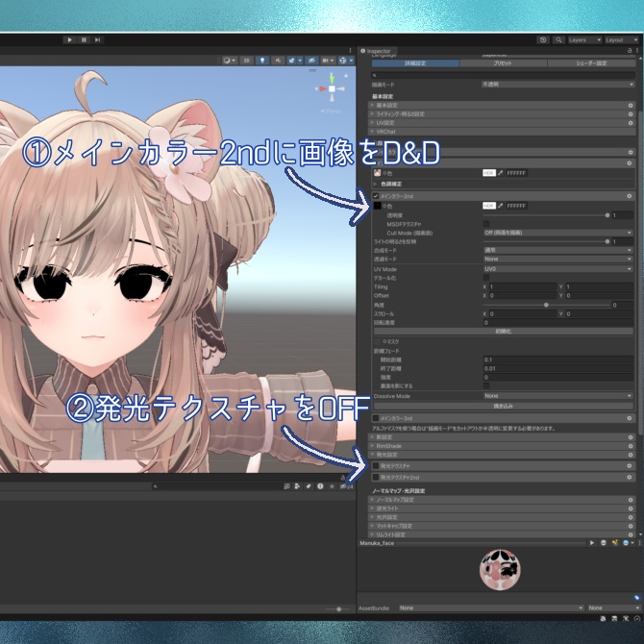Screen dimensions: 644x644
Task: Adjust the 透明度 slider
Action: pos(545,215)
